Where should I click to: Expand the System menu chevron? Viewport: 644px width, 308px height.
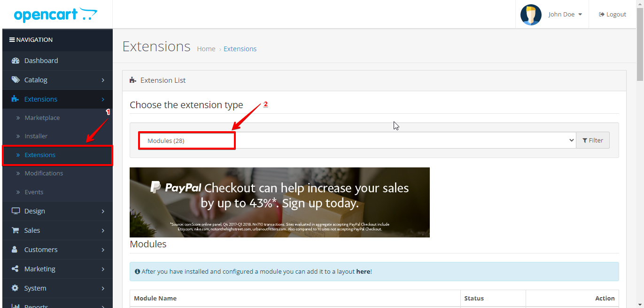103,289
